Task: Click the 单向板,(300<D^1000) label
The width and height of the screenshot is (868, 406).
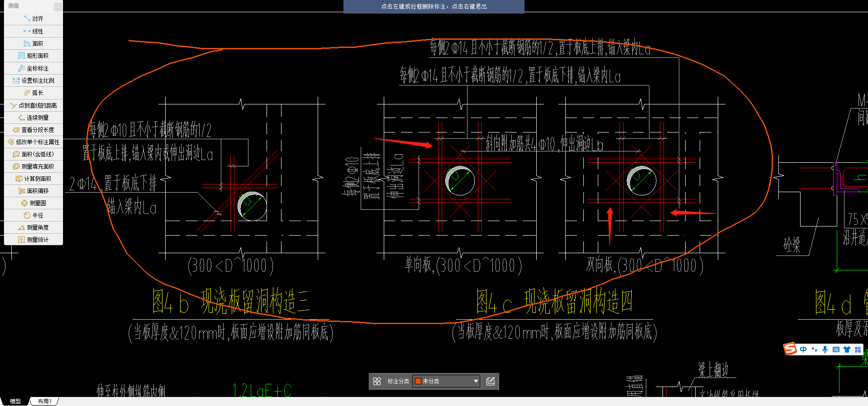Action: pos(463,265)
